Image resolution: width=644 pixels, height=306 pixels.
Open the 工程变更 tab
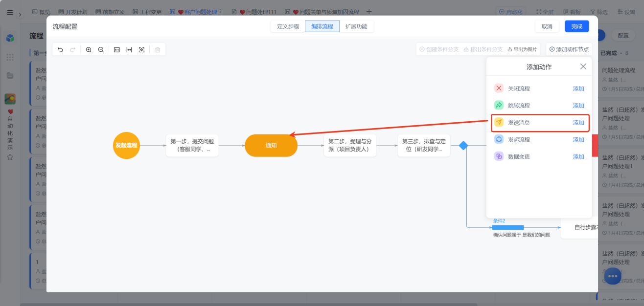(148, 12)
